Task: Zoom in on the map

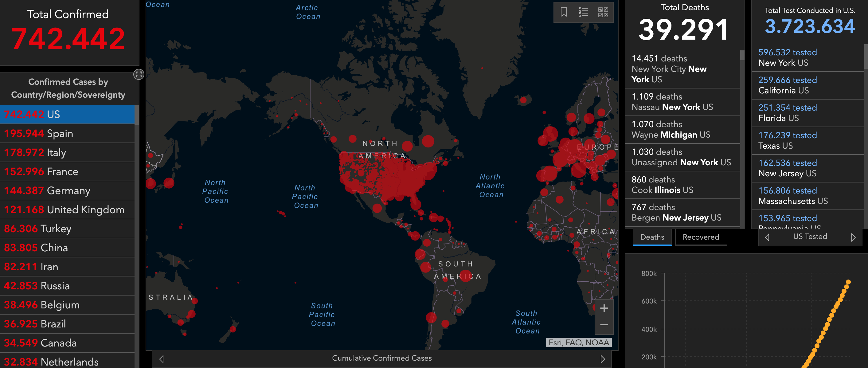Action: point(604,308)
